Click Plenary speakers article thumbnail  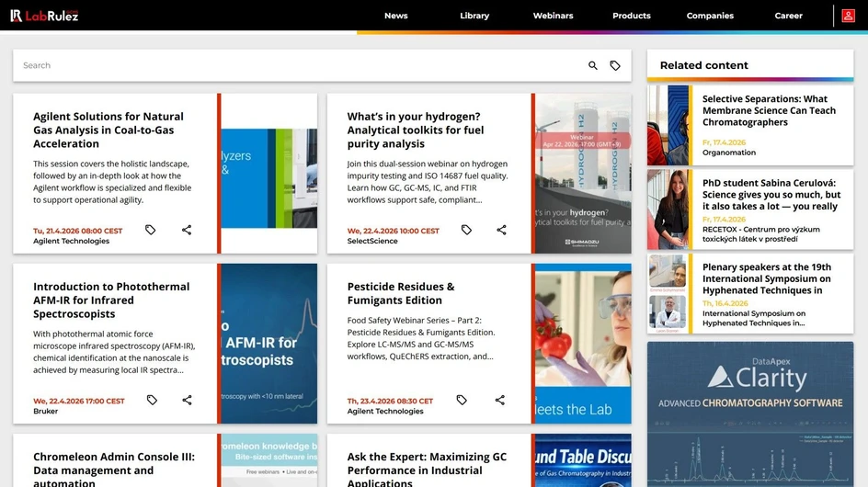[x=668, y=293]
